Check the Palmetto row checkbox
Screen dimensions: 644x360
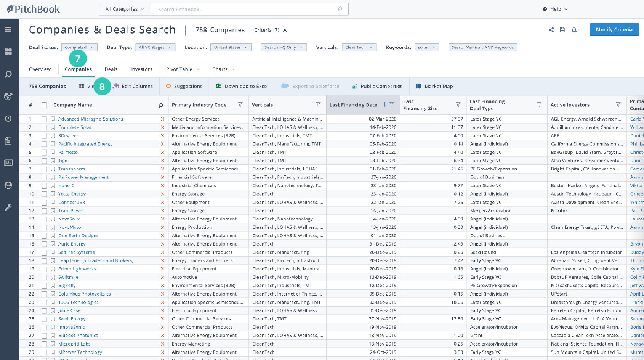tap(44, 153)
